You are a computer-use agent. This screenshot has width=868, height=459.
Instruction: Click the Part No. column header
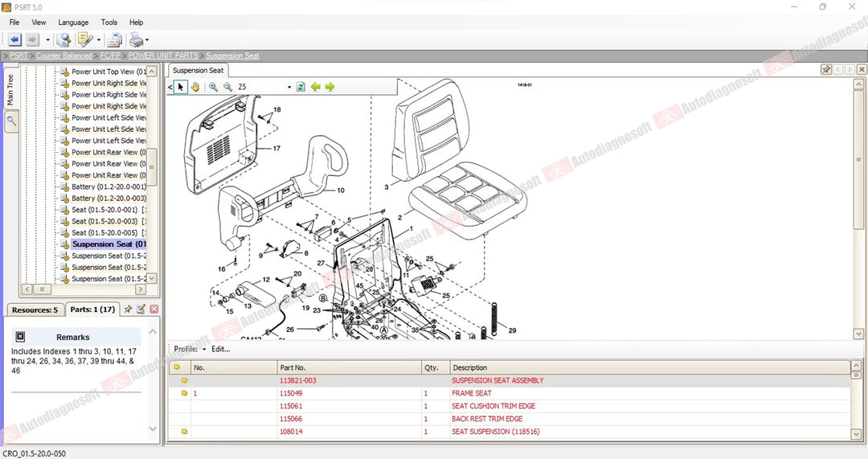coord(350,367)
